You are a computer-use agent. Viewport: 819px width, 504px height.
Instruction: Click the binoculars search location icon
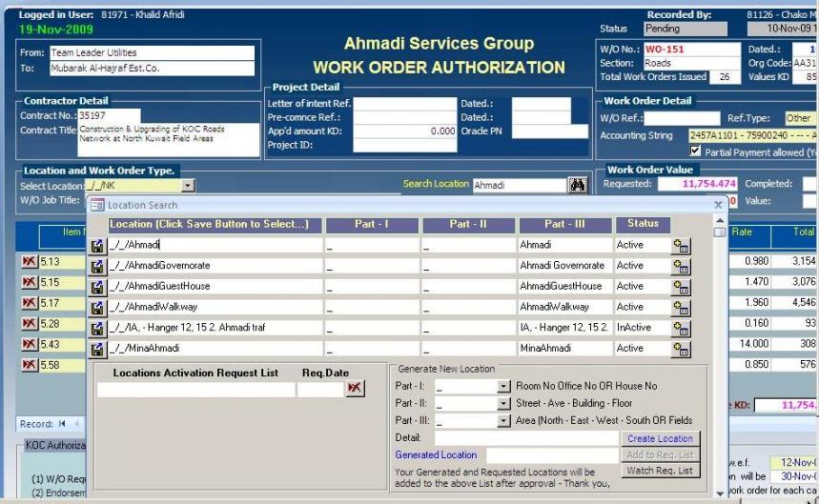click(577, 186)
